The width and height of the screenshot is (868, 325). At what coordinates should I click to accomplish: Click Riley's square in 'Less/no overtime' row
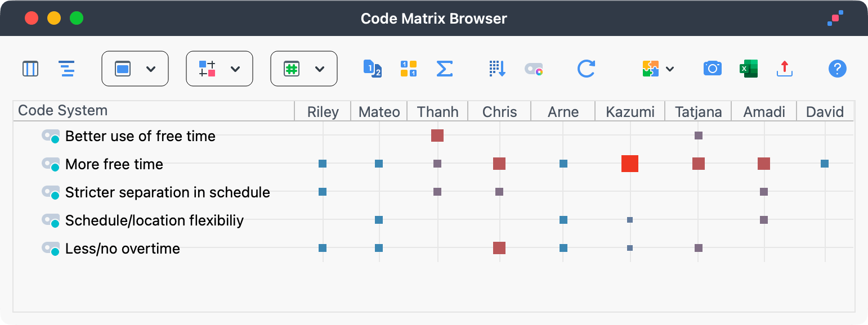(x=323, y=248)
